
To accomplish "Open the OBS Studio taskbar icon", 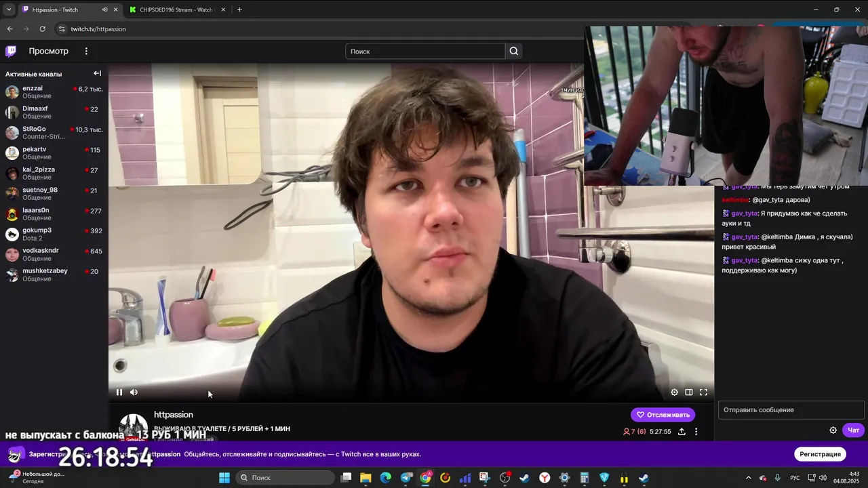I will coord(505,478).
